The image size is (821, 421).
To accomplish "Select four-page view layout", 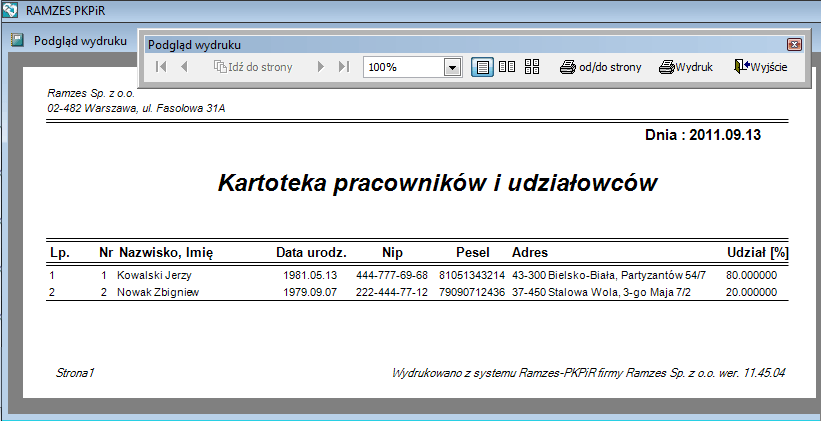I will click(x=532, y=67).
